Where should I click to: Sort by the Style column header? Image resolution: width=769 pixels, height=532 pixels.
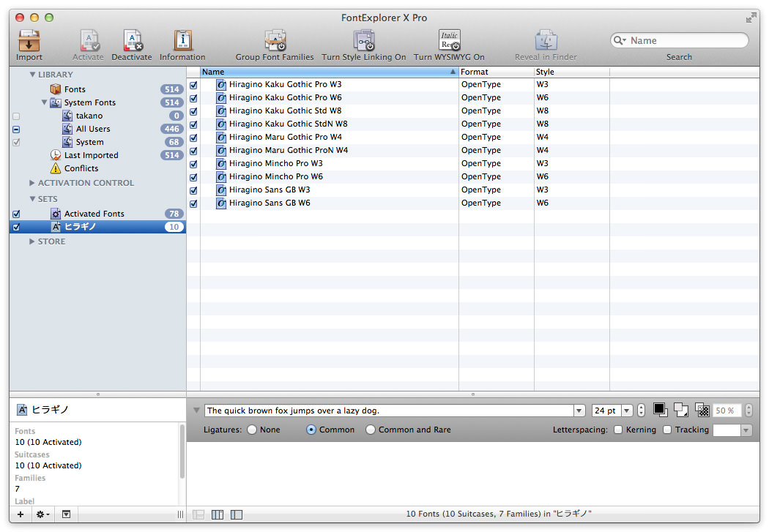[572, 72]
